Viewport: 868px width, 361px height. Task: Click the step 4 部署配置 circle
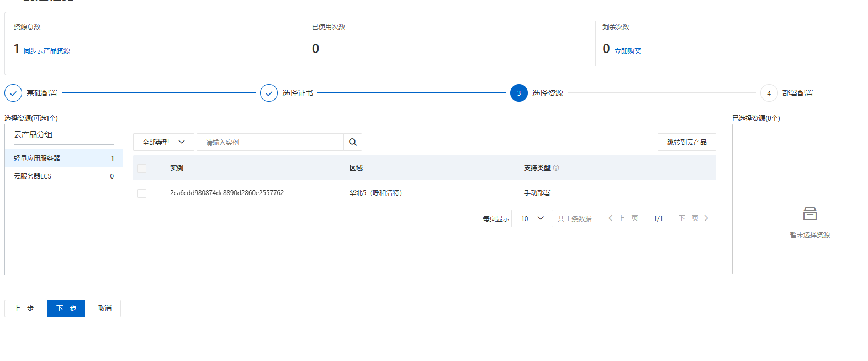click(x=769, y=93)
